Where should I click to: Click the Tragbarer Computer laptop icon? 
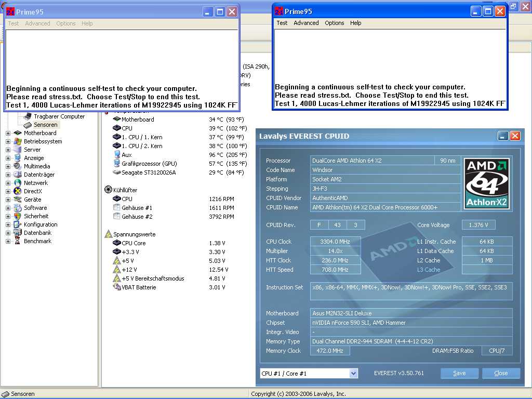28,116
